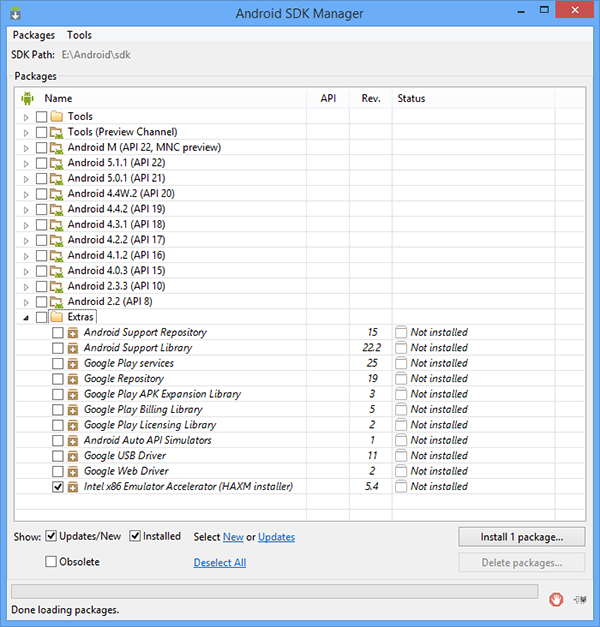Click the SDK Manager app icon in title bar
This screenshot has width=600, height=627.
[x=16, y=13]
